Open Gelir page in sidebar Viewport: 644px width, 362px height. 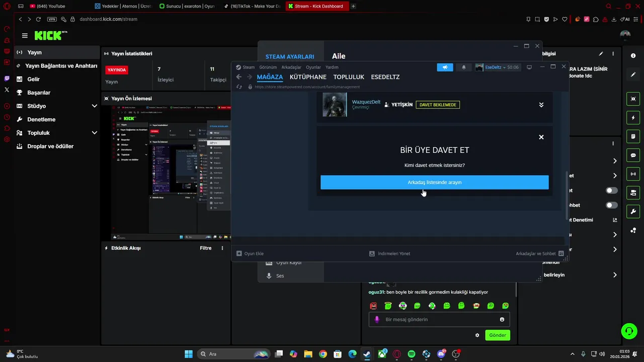tap(57, 79)
